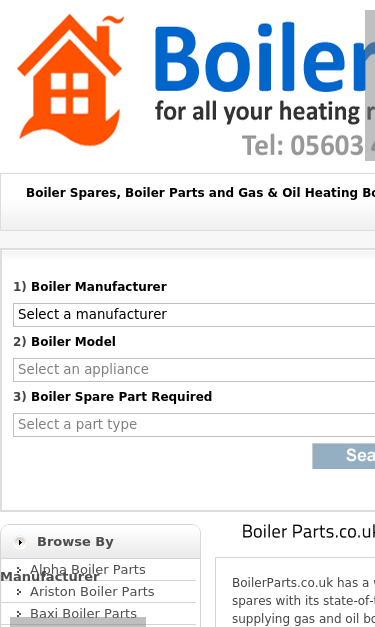
Task: Open the Ariston Boiler Parts link
Action: 92,591
